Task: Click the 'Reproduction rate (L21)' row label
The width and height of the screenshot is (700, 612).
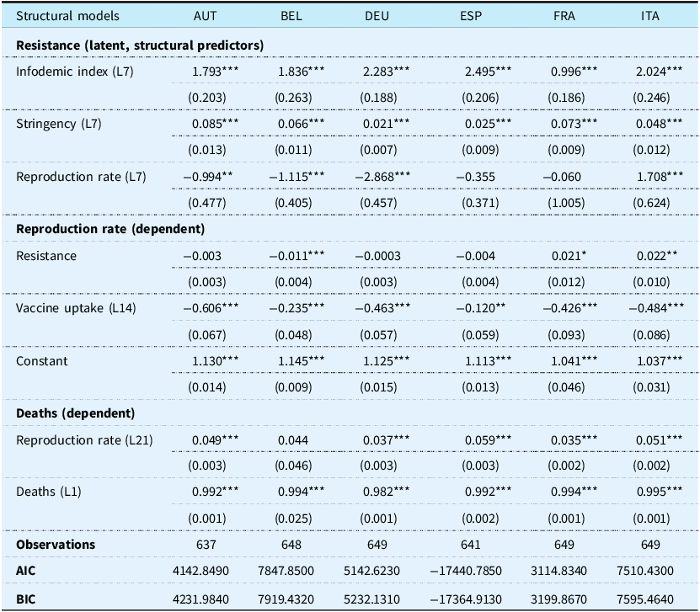Action: (x=84, y=440)
